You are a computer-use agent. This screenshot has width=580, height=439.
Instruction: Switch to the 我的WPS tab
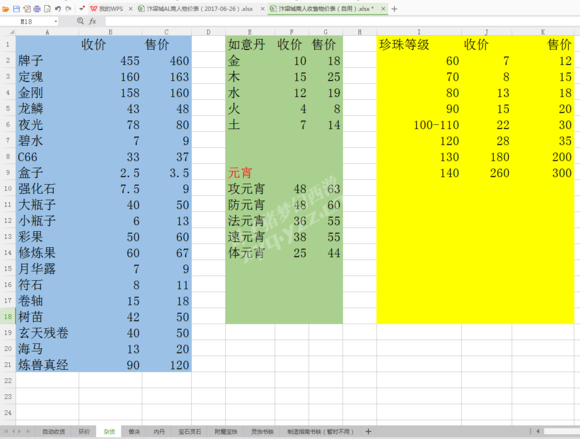point(107,9)
